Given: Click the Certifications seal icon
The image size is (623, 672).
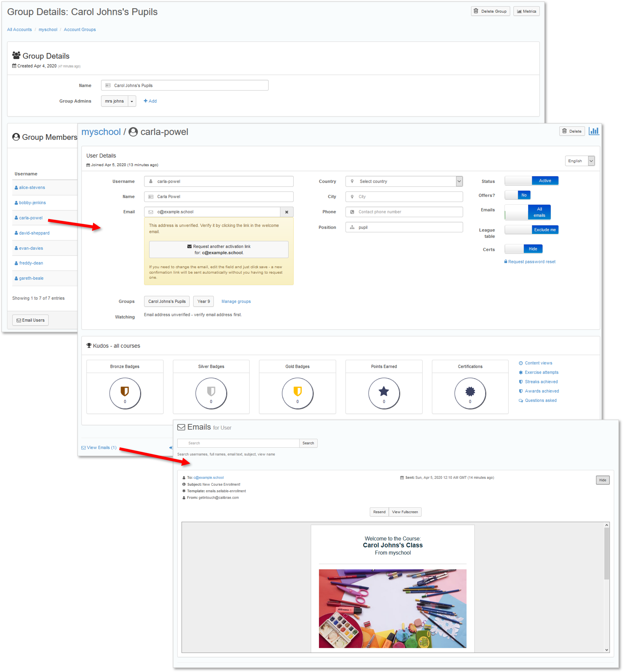Looking at the screenshot, I should (x=470, y=391).
